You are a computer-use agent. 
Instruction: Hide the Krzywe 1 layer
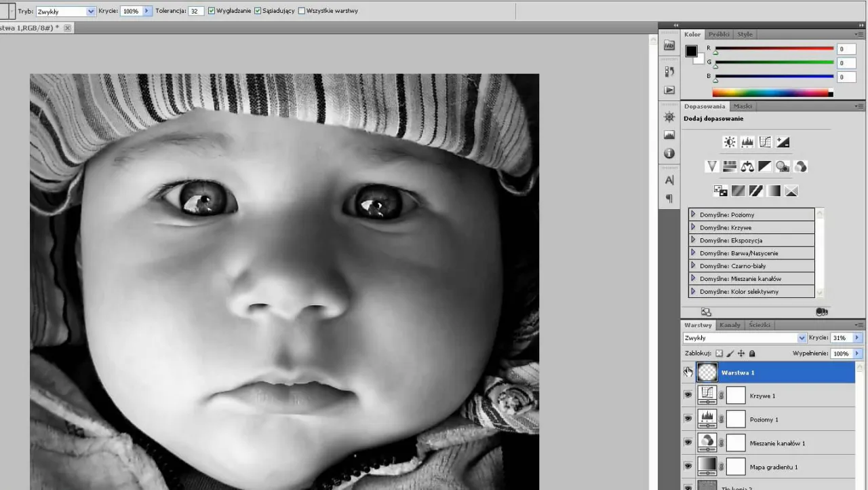point(688,396)
